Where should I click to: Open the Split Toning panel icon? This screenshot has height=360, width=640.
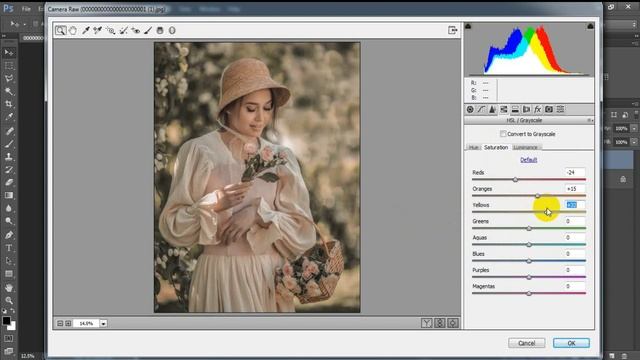pyautogui.click(x=515, y=109)
